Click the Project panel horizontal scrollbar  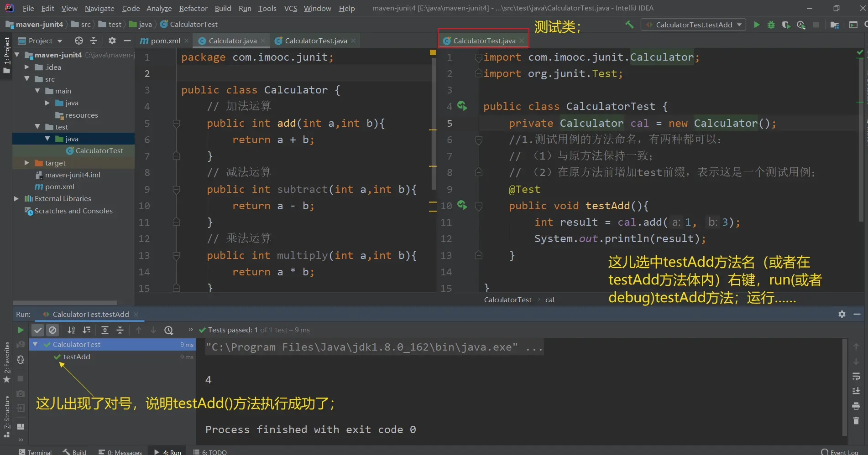point(65,302)
